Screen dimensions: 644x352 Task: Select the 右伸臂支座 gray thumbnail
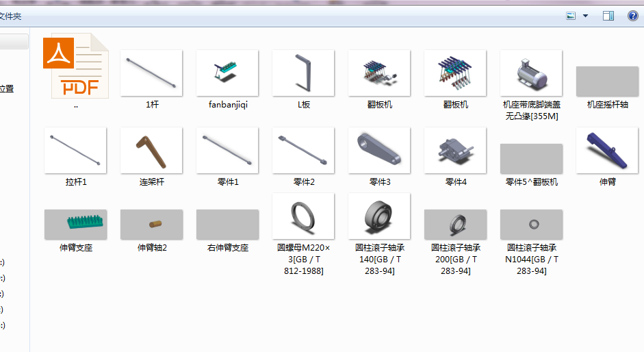[x=227, y=225]
